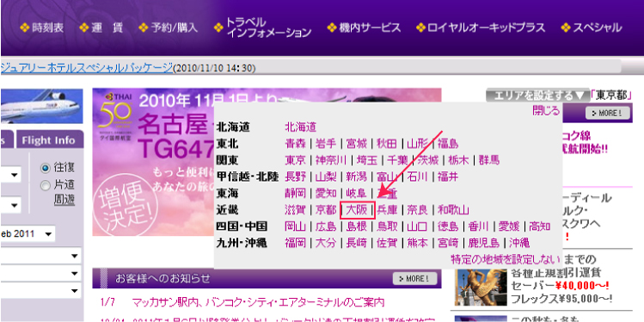Image resolution: width=644 pixels, height=322 pixels.
Task: Select the 往復 radio button
Action: click(x=46, y=168)
